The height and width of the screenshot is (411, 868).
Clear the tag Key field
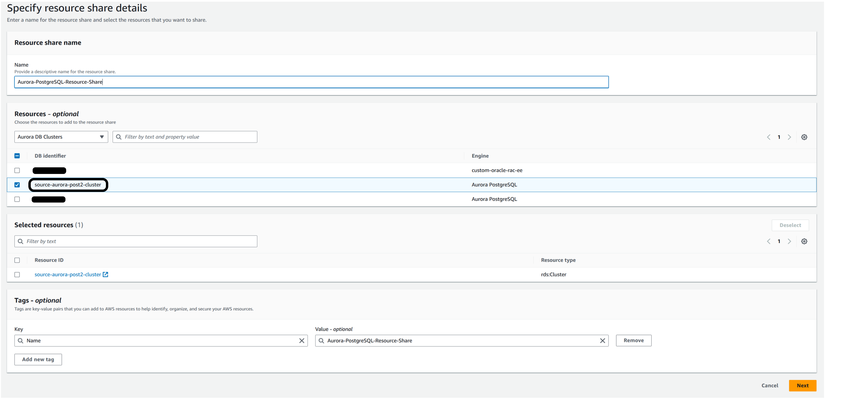(x=302, y=341)
